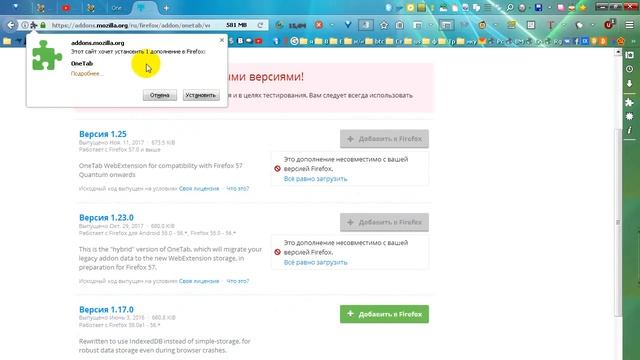Click the green padlock security icon
This screenshot has width=640, height=360.
pos(43,25)
